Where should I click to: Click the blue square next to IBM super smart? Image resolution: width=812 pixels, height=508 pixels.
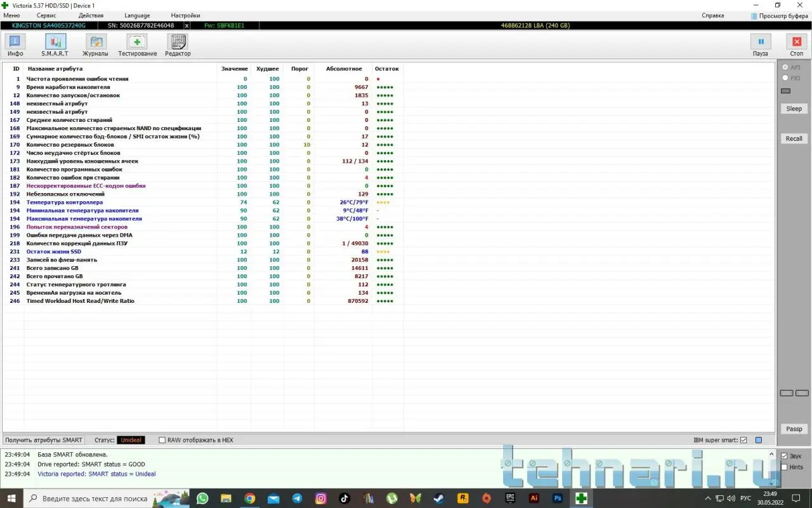(758, 440)
